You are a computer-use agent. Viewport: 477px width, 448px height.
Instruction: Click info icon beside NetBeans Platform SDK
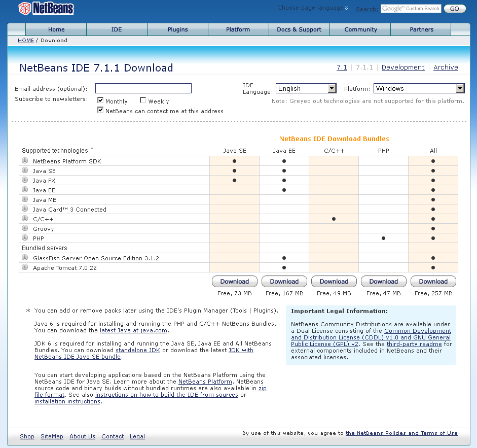(25, 161)
